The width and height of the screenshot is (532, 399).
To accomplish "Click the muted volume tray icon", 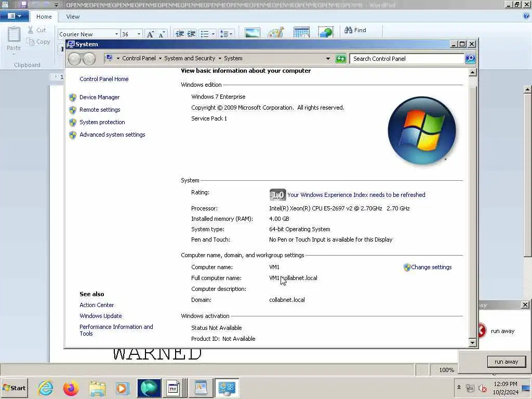I will click(x=482, y=388).
